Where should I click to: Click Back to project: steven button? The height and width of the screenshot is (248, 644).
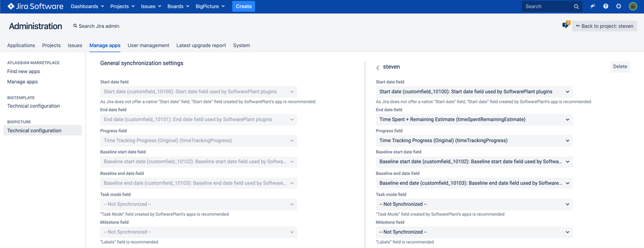pyautogui.click(x=605, y=26)
